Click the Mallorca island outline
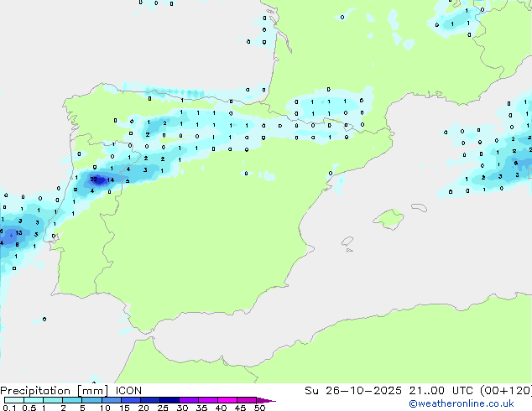Viewport: 532px width, 411px height. (389, 220)
